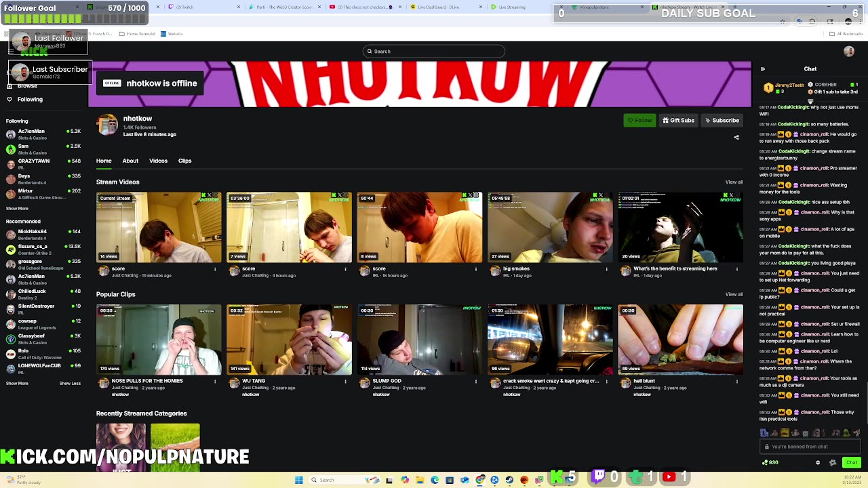View all Popular Clips
Image resolution: width=868 pixels, height=488 pixels.
click(x=734, y=294)
